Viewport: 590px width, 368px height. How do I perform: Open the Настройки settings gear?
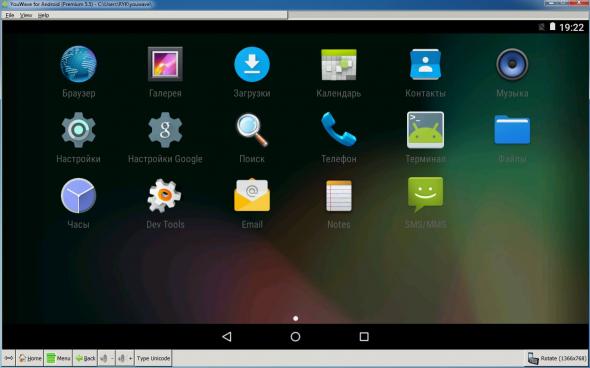click(78, 130)
